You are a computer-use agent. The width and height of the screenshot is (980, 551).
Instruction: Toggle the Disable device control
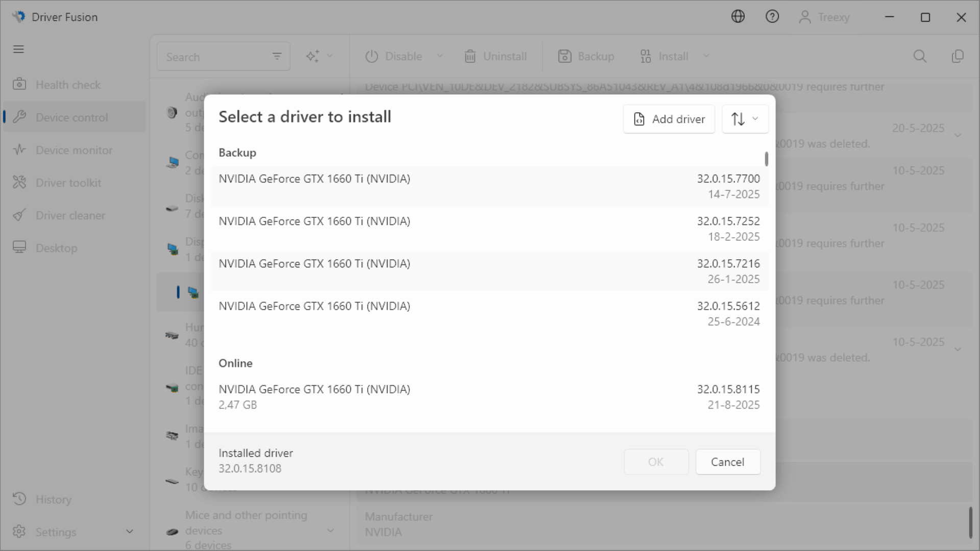tap(396, 56)
